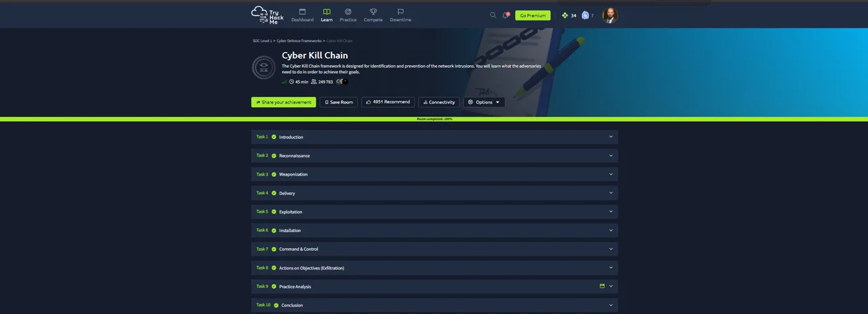This screenshot has width=868, height=314.
Task: Click the green gems icon showing 34
Action: tap(565, 16)
